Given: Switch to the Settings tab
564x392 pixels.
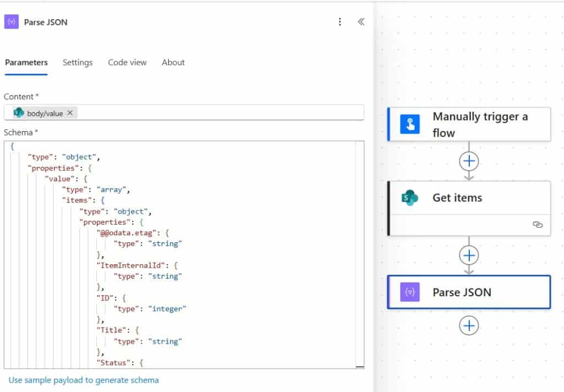Looking at the screenshot, I should point(78,63).
